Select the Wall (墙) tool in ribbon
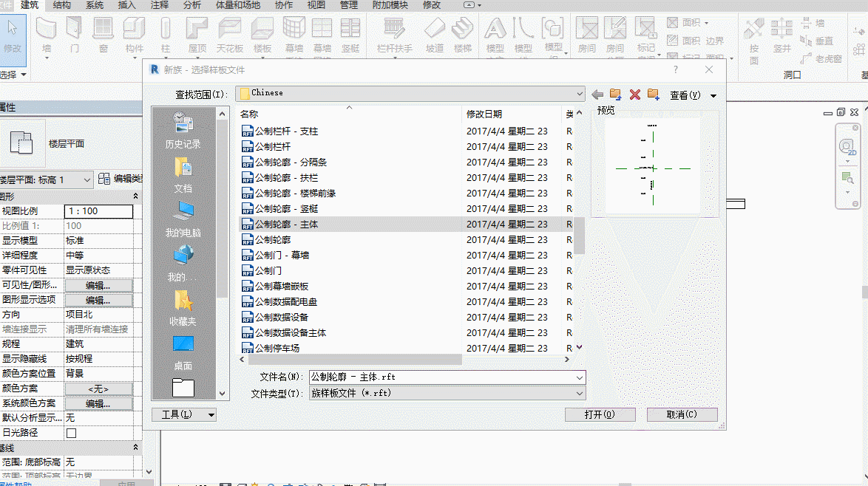 pyautogui.click(x=47, y=34)
